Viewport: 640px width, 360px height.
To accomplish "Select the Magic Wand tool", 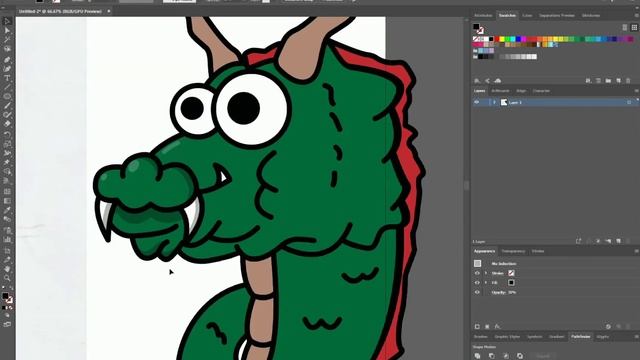I will (x=7, y=40).
